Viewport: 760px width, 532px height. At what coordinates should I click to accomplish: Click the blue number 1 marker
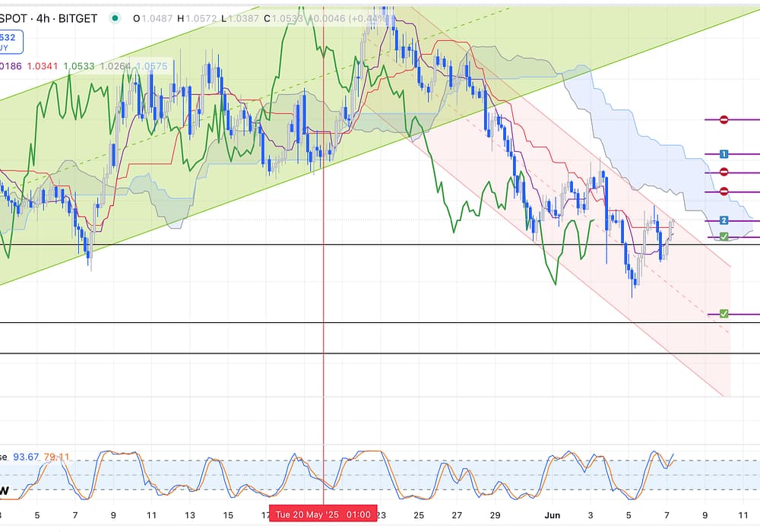[x=724, y=154]
